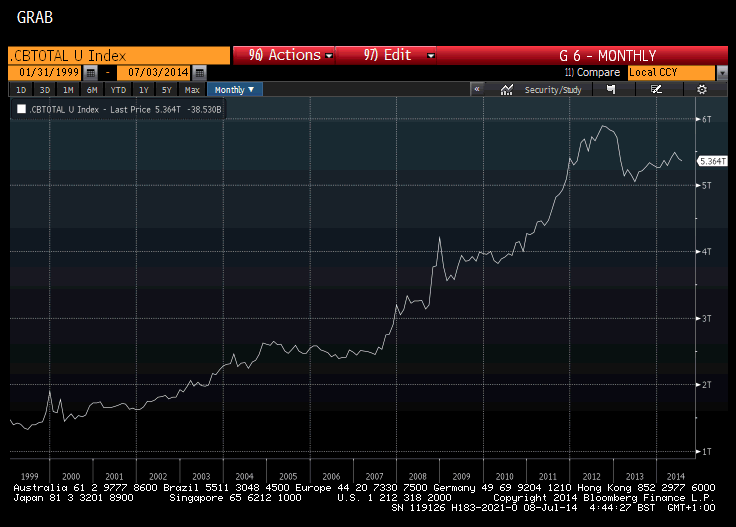Click the annotation flag icon
The width and height of the screenshot is (736, 527).
tap(611, 89)
